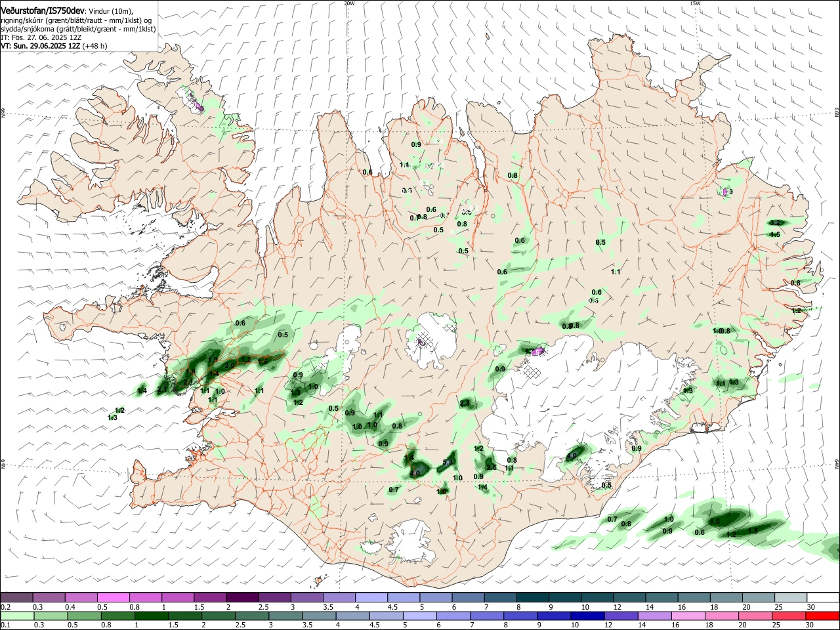Pick the grey-green swatch starting at 3 in green scale

pyautogui.click(x=284, y=616)
